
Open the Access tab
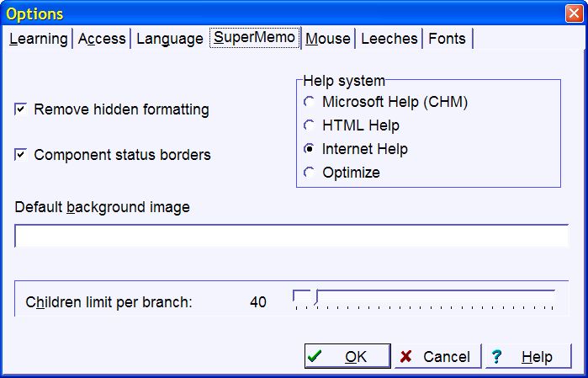102,38
